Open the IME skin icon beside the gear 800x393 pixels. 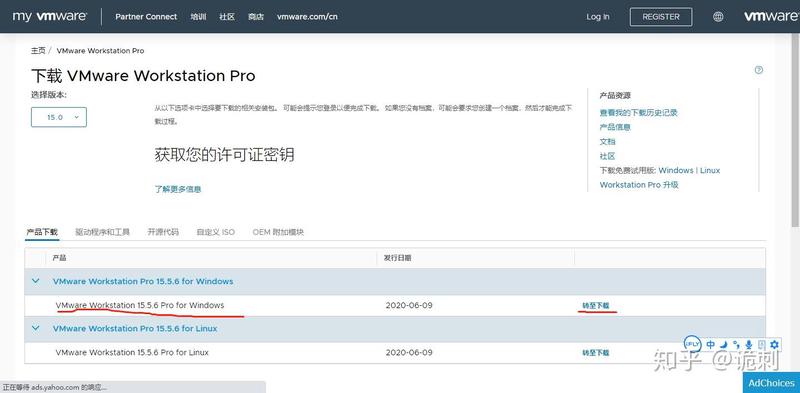762,345
